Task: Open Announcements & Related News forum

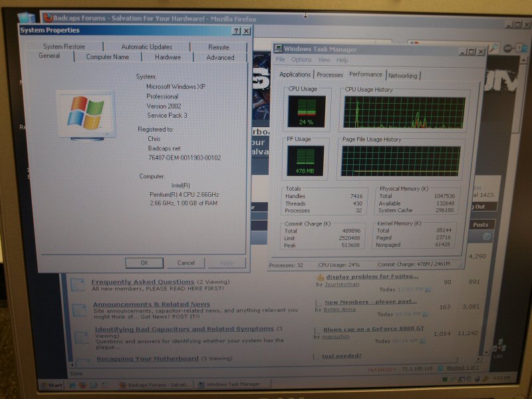Action: coord(152,304)
